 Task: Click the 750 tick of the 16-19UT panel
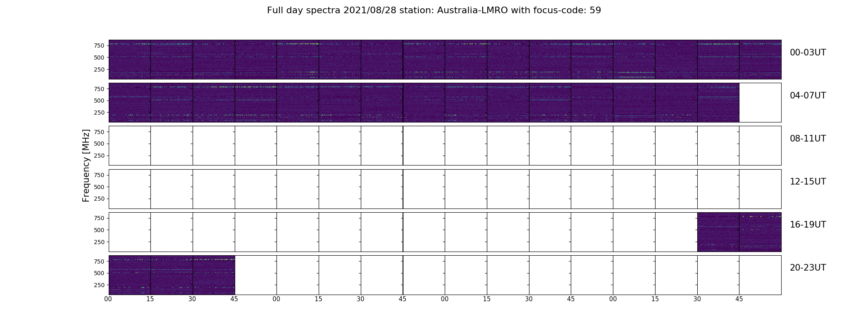point(99,218)
